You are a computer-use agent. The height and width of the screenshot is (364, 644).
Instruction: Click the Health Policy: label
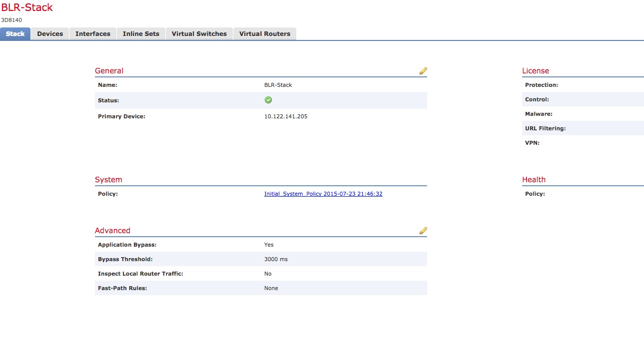pos(535,194)
